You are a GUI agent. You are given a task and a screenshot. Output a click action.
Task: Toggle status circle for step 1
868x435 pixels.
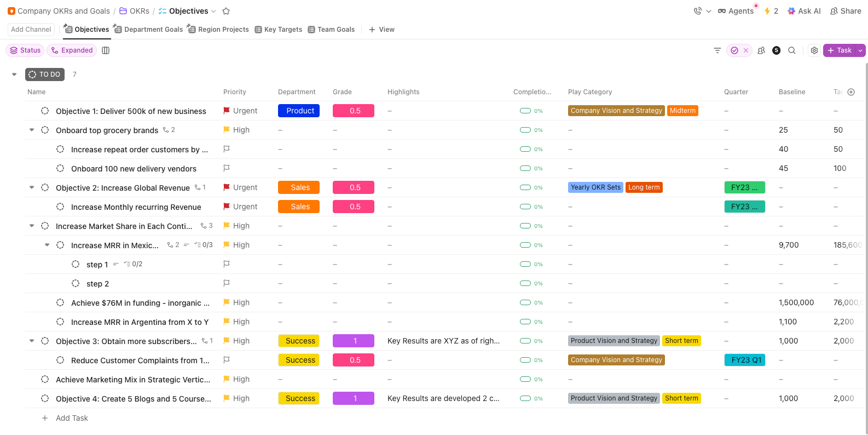coord(76,264)
